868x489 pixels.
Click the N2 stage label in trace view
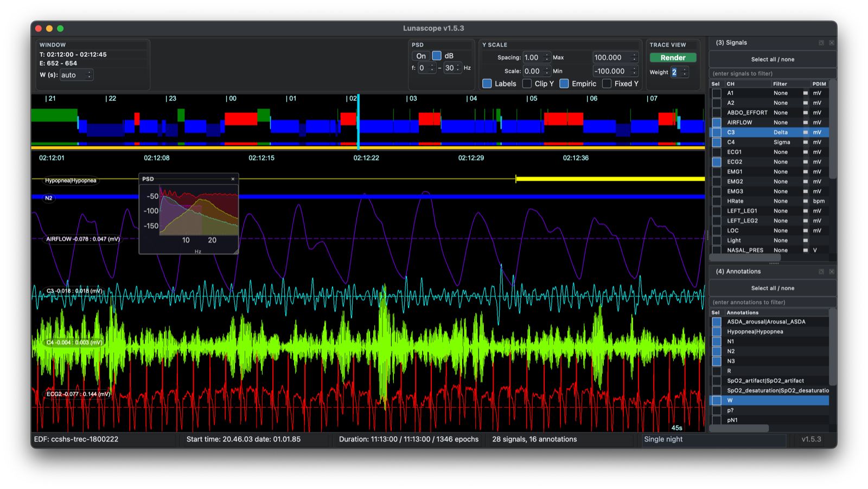49,198
